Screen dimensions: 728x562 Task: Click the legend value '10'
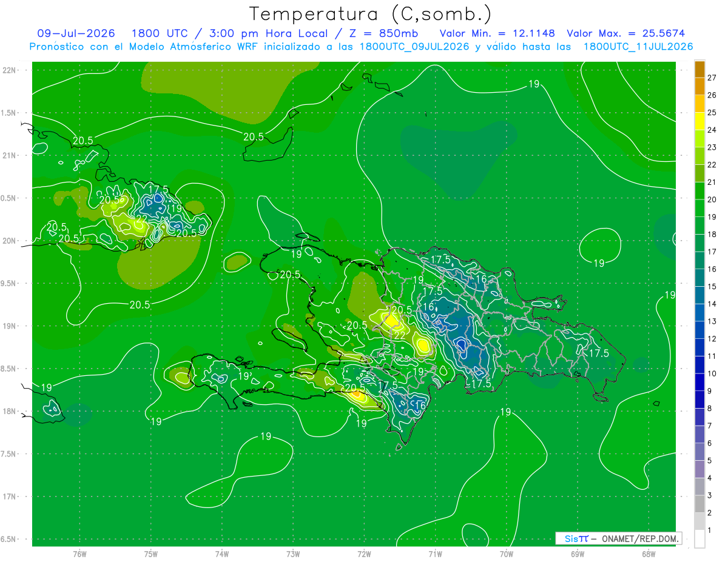(712, 373)
